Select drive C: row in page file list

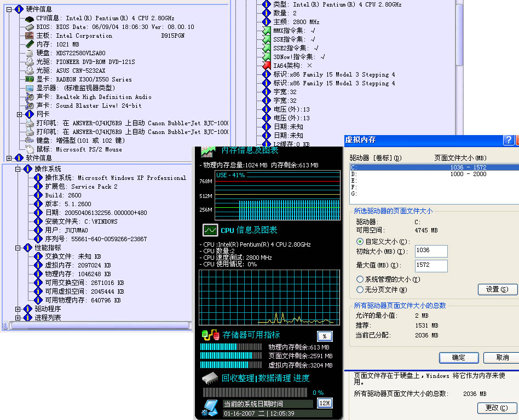click(435, 167)
